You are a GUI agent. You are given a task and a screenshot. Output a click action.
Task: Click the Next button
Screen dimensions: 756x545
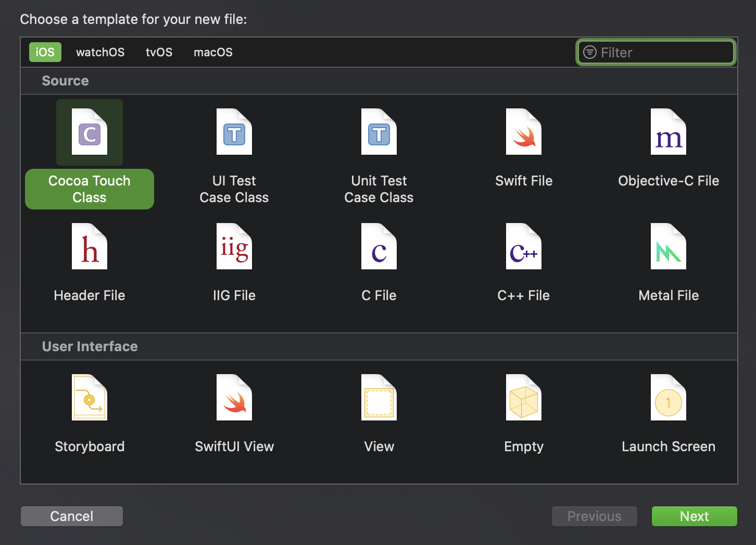[x=695, y=516]
